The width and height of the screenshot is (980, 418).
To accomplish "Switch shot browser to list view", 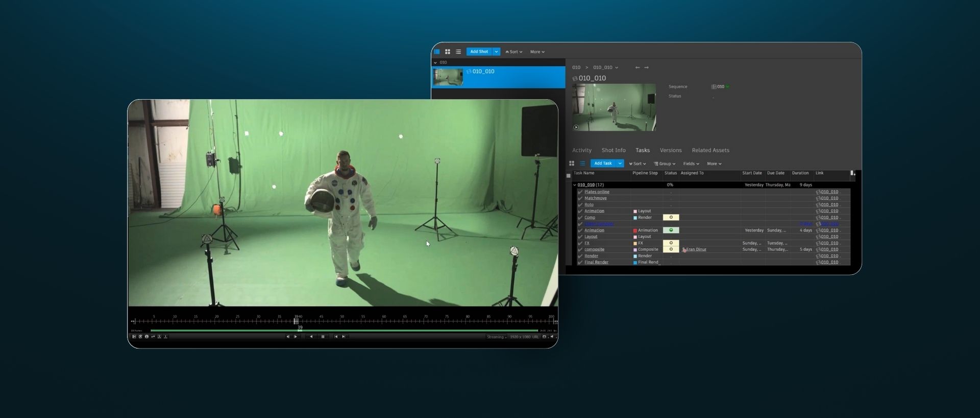I will pos(458,52).
